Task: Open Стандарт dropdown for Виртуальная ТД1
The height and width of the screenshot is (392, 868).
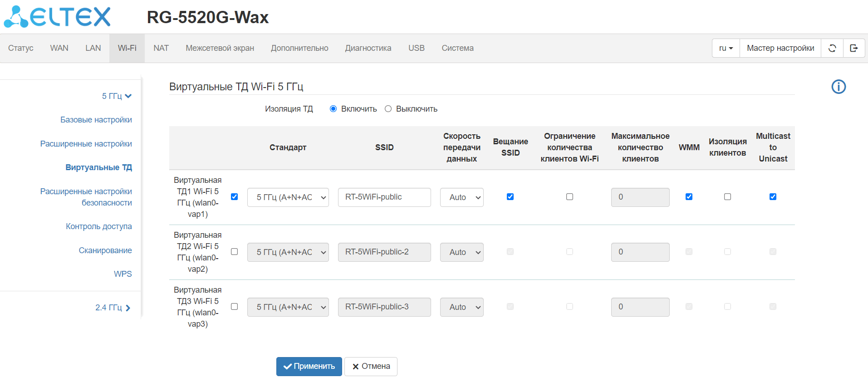Action: (288, 197)
